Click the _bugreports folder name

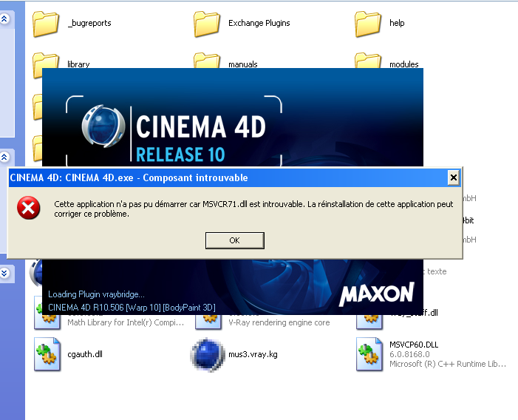89,23
